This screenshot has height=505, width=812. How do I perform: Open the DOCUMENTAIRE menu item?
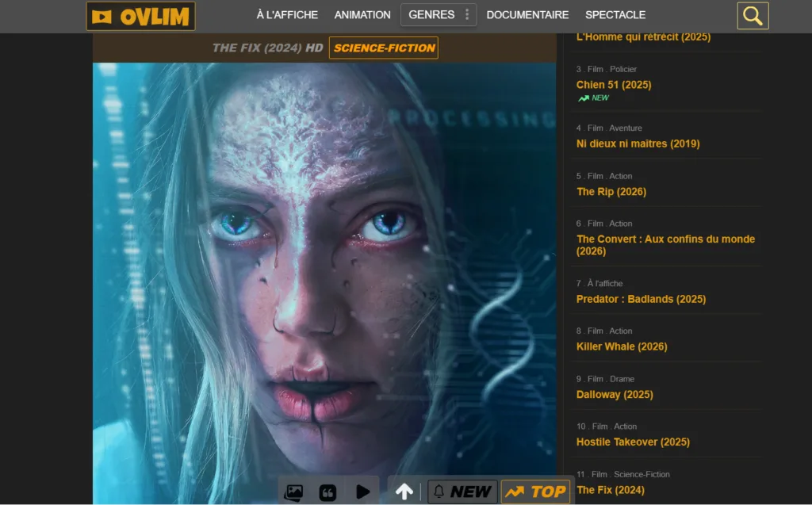pyautogui.click(x=527, y=15)
